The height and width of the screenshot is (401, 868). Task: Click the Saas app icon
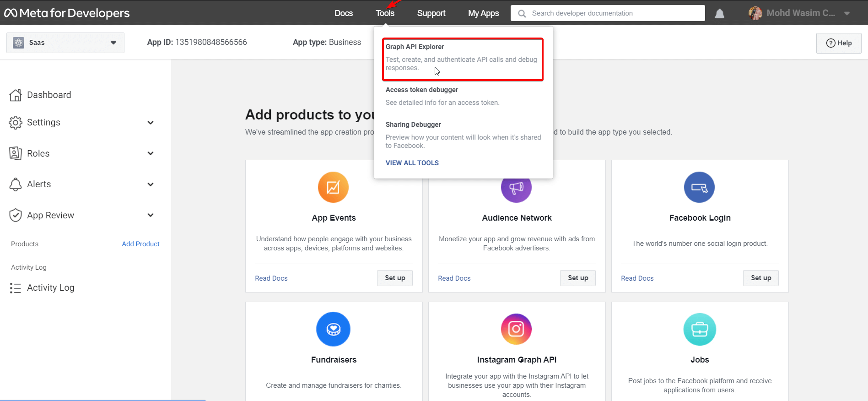point(18,43)
